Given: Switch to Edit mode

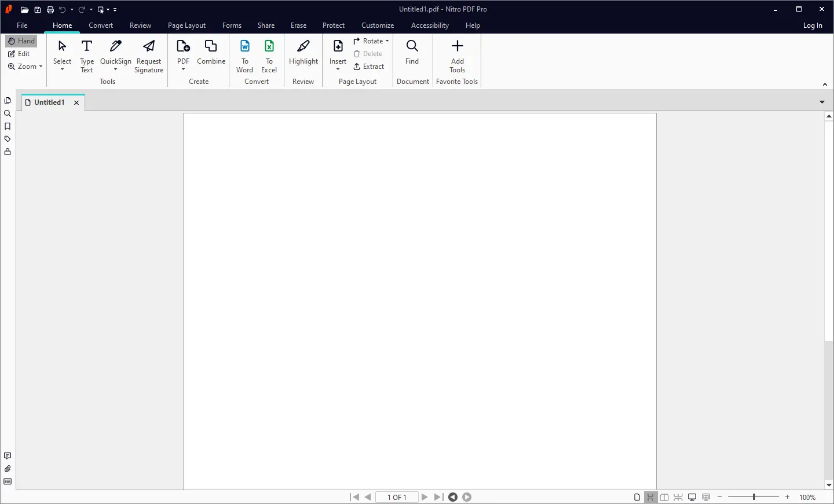Looking at the screenshot, I should [19, 54].
